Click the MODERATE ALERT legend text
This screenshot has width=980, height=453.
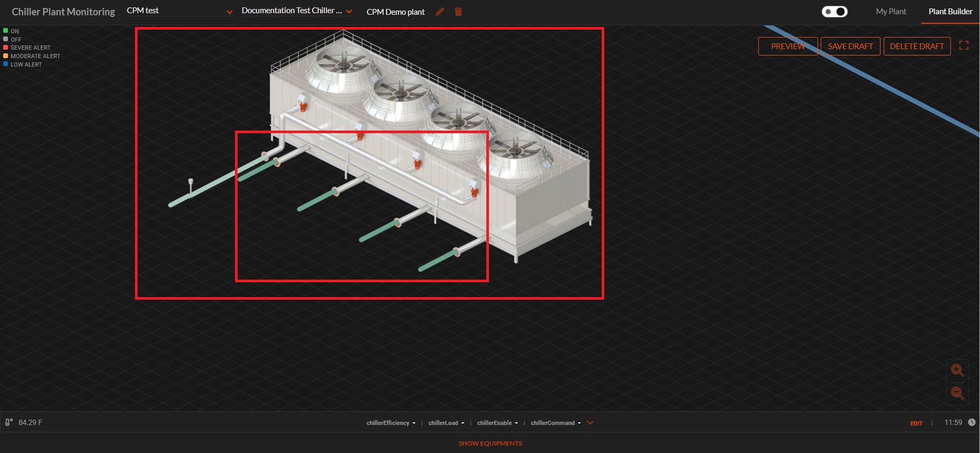pos(35,56)
